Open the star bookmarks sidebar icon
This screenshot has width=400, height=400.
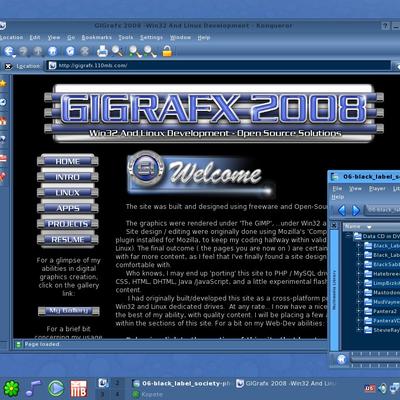click(x=3, y=83)
